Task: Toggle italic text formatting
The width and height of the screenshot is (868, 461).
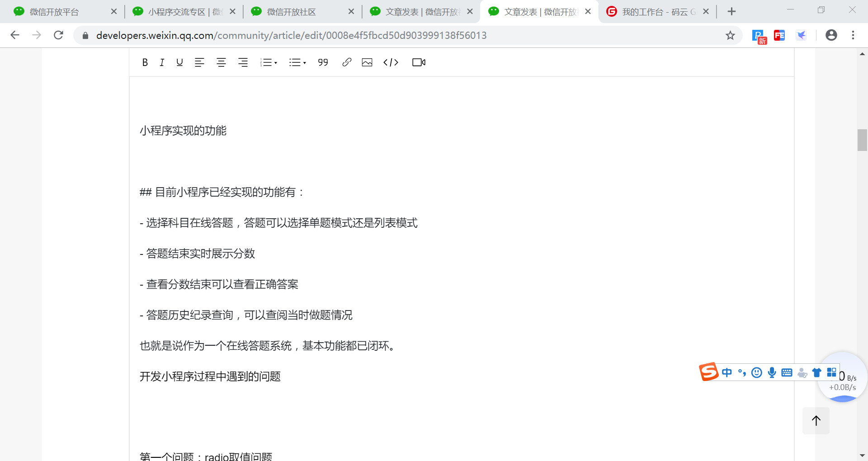Action: click(x=162, y=62)
